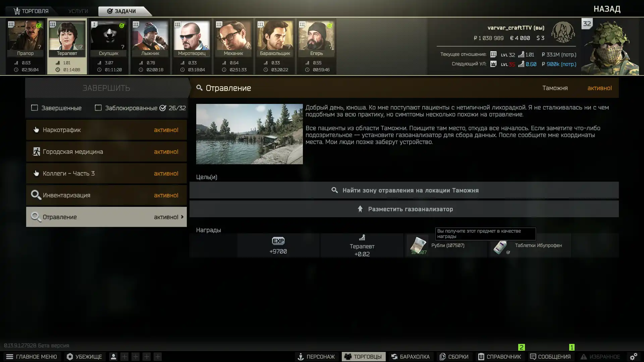644x362 pixels.
Task: Click Терапевт restock timer 01:14:08
Action: click(x=68, y=70)
